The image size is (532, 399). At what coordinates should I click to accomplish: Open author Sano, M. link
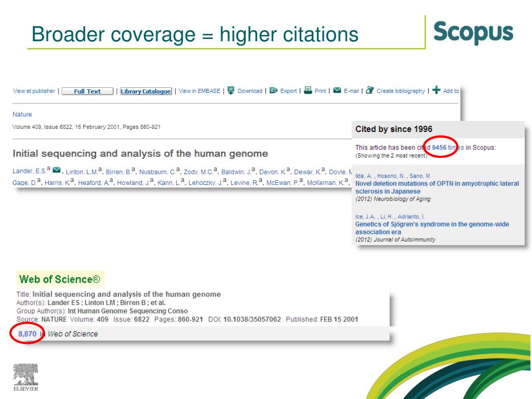(x=420, y=176)
